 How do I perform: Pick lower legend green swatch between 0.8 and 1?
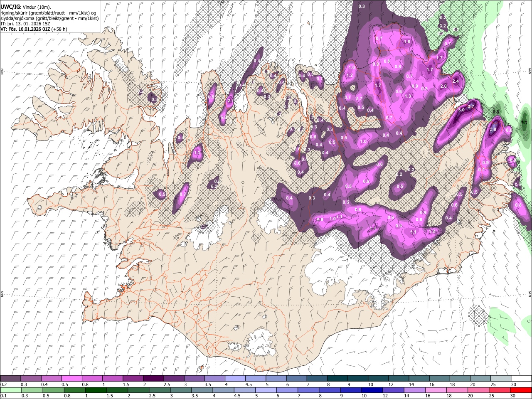74,390
